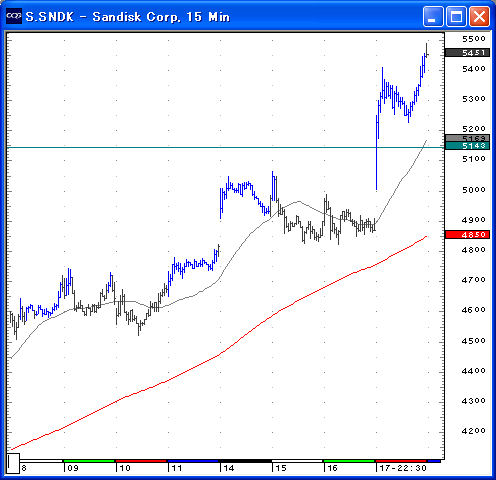The height and width of the screenshot is (480, 496).
Task: Click the 5300 price scale label
Action: (x=474, y=99)
